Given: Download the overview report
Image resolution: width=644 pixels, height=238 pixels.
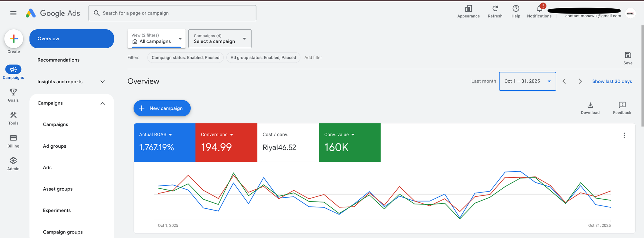Looking at the screenshot, I should (x=590, y=105).
